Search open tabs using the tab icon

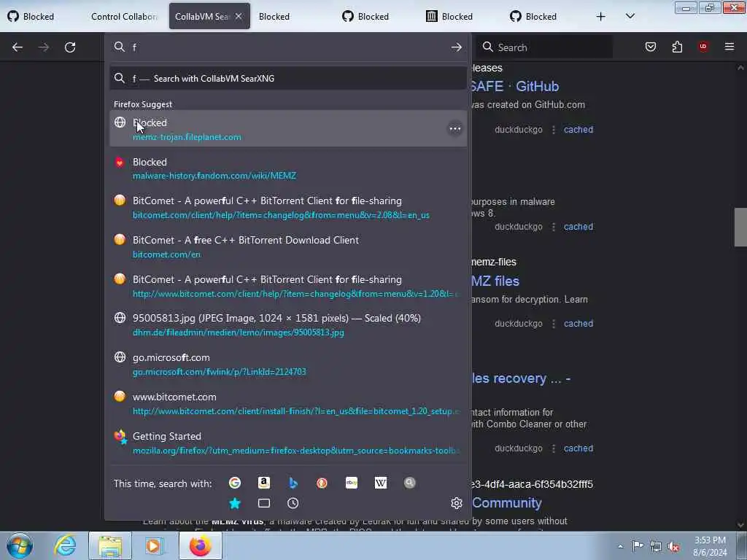[x=264, y=503]
